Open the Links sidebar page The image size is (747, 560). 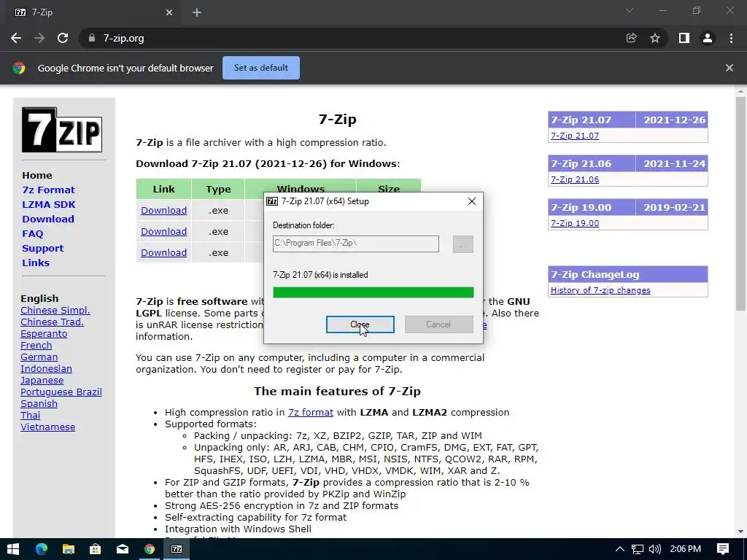pyautogui.click(x=36, y=262)
